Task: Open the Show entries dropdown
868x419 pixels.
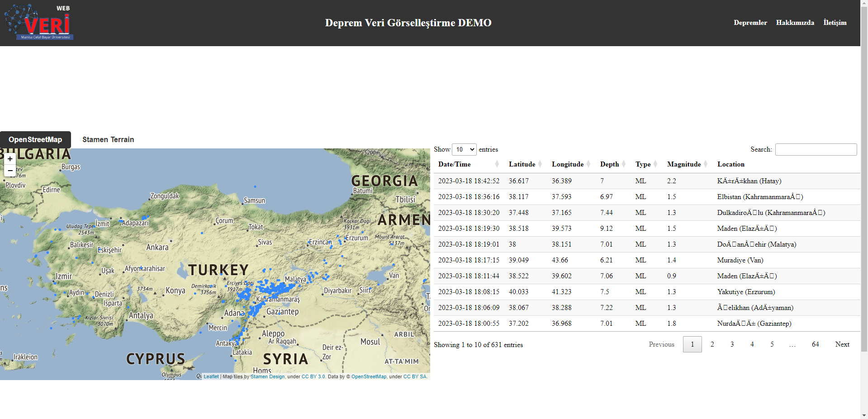Action: pos(464,149)
